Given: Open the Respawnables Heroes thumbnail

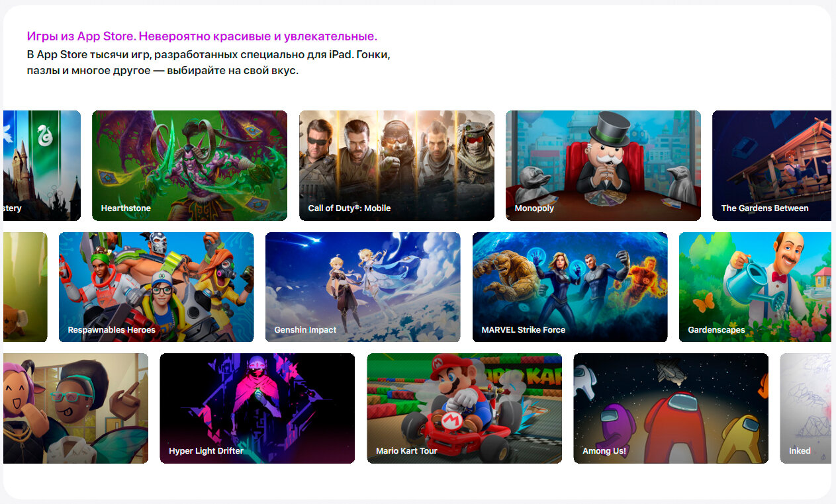Looking at the screenshot, I should pyautogui.click(x=156, y=286).
